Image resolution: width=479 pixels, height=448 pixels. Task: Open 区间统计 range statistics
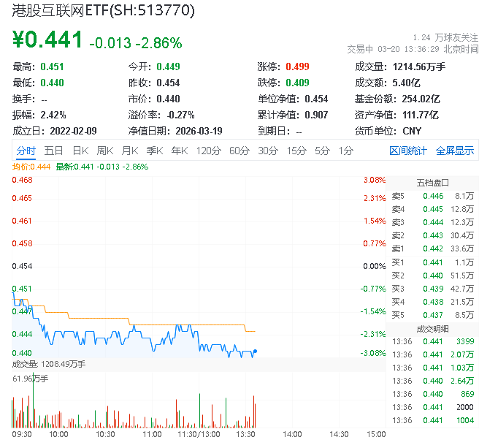click(x=408, y=151)
